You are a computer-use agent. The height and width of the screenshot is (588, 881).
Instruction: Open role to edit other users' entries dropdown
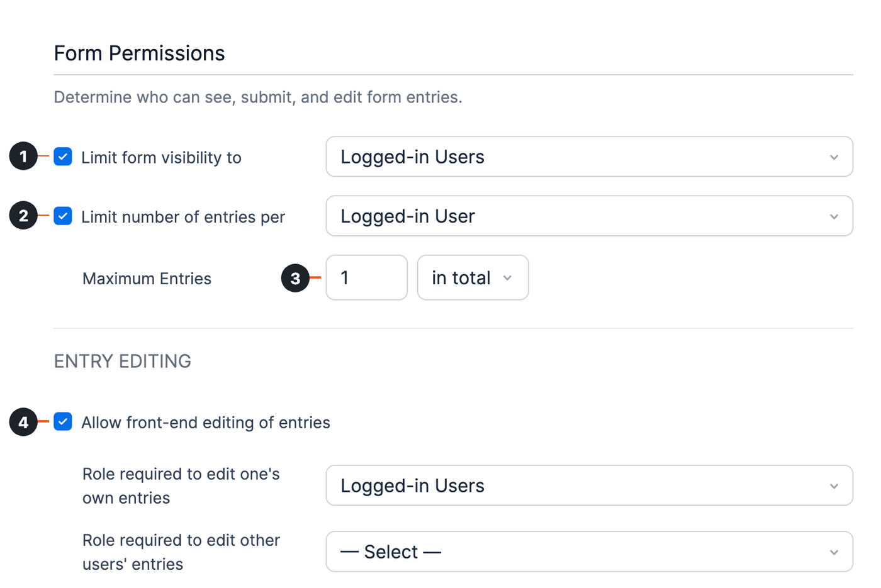590,552
